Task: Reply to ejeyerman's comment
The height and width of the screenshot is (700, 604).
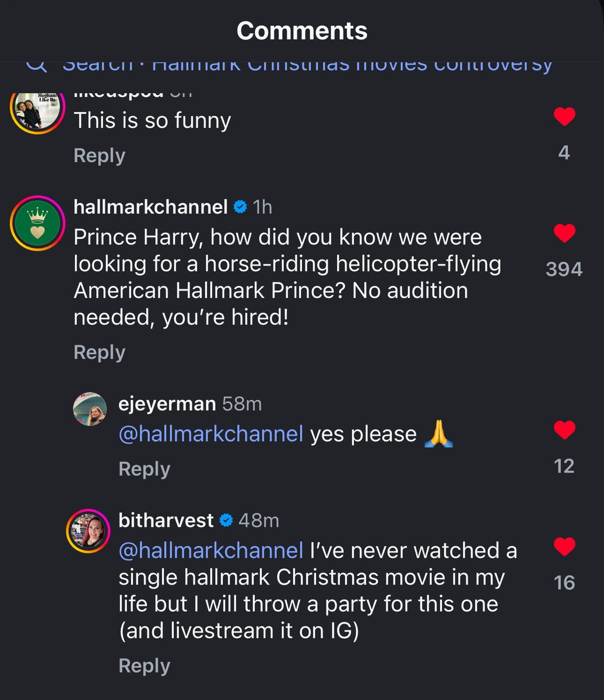Action: tap(144, 469)
